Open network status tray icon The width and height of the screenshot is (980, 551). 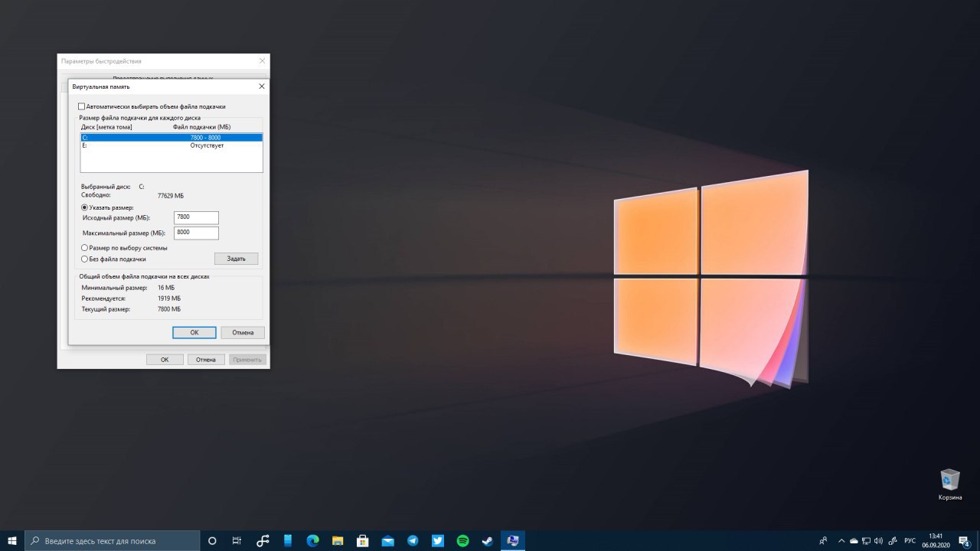[x=866, y=540]
